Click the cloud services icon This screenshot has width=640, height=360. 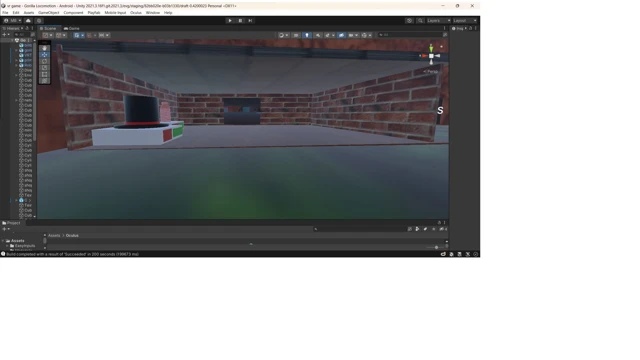coord(28,20)
